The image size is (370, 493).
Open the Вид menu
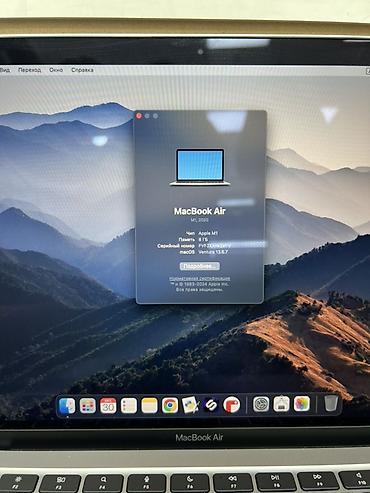[x=5, y=70]
